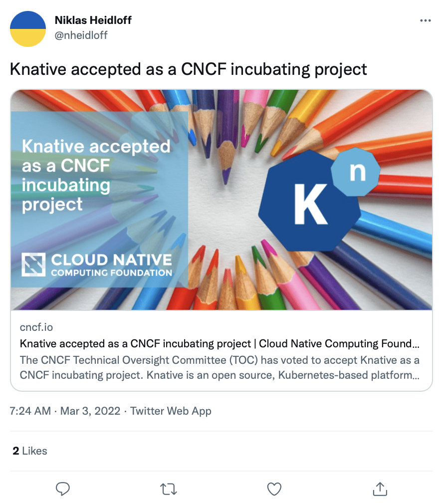Click the cncf.io domain label
443x504 pixels.
point(36,327)
